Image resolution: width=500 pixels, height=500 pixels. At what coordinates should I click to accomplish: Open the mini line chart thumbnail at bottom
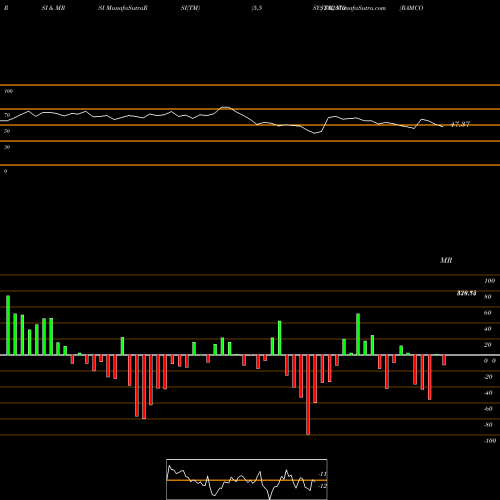(247, 479)
